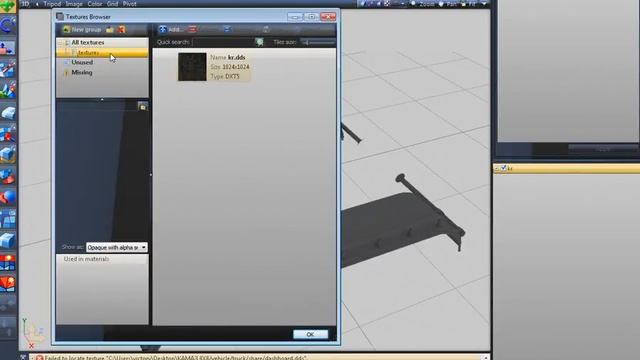Focus the Quick search input field

point(223,42)
